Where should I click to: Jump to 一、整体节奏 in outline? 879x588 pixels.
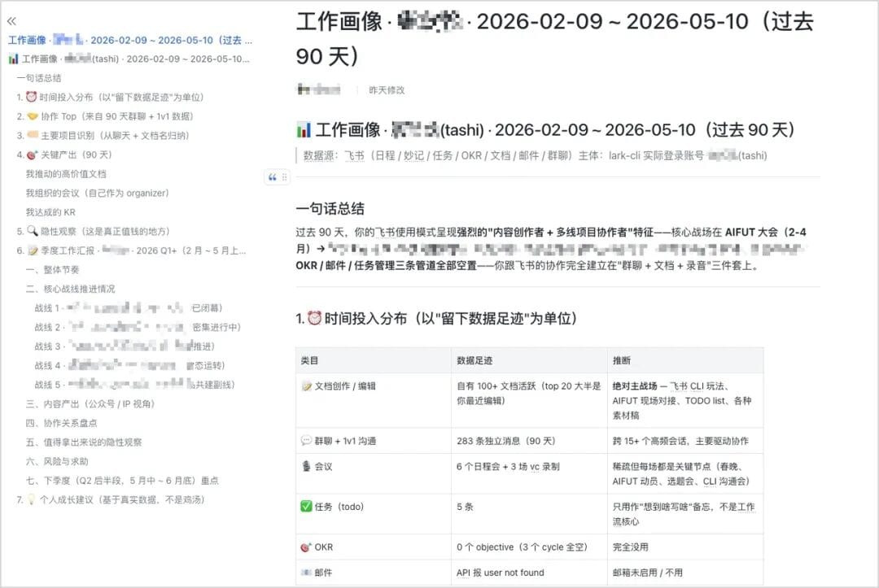point(53,270)
